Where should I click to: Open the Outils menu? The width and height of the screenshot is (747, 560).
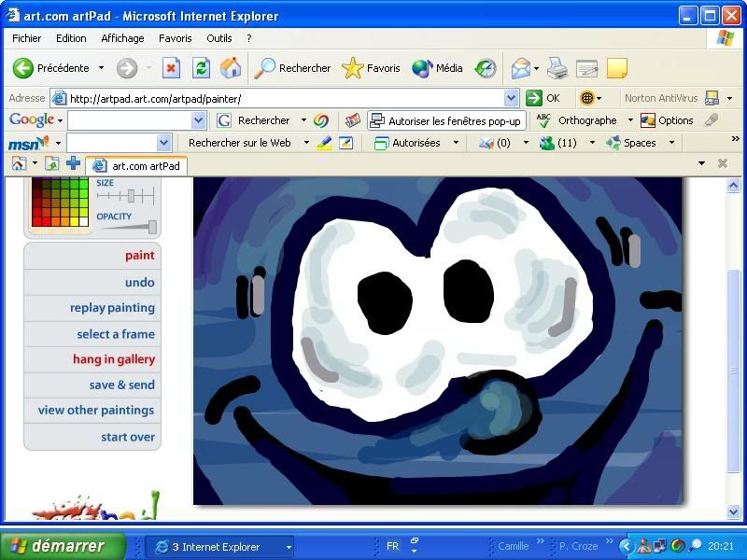(x=219, y=38)
